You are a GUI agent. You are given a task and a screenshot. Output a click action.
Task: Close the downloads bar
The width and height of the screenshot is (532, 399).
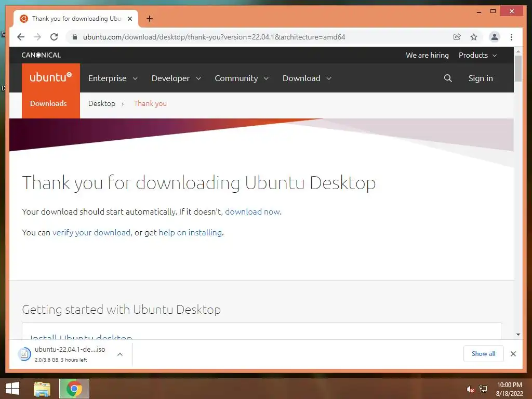[x=513, y=354]
